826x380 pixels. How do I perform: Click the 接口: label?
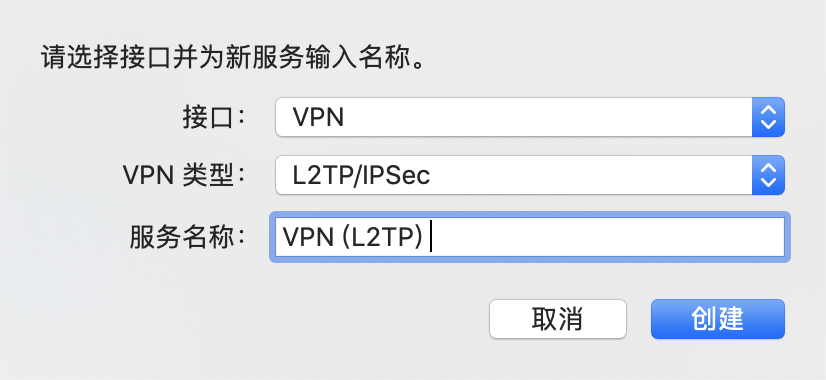[x=215, y=118]
